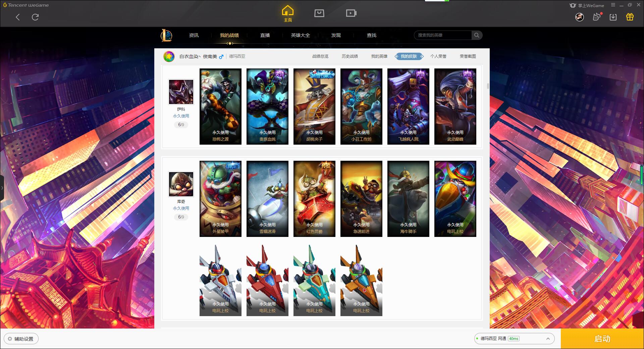The image size is (644, 349).
Task: Open the 发现 tab
Action: pyautogui.click(x=336, y=35)
